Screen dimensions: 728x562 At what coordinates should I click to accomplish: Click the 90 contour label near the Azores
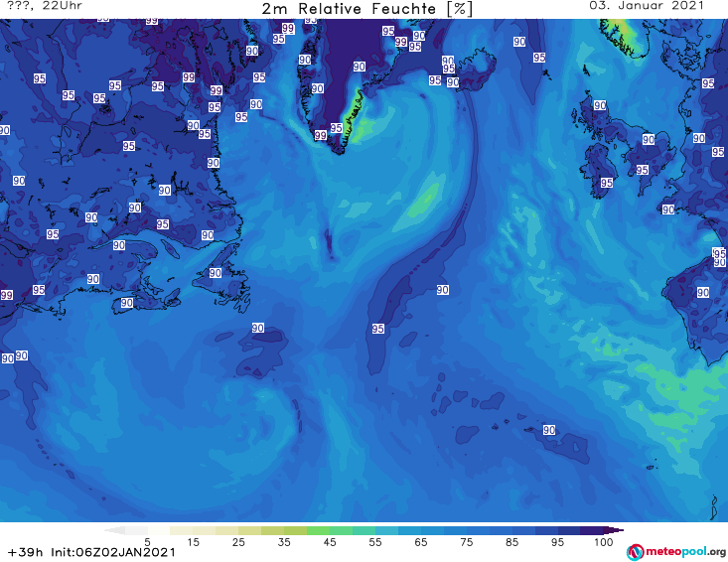pyautogui.click(x=549, y=430)
